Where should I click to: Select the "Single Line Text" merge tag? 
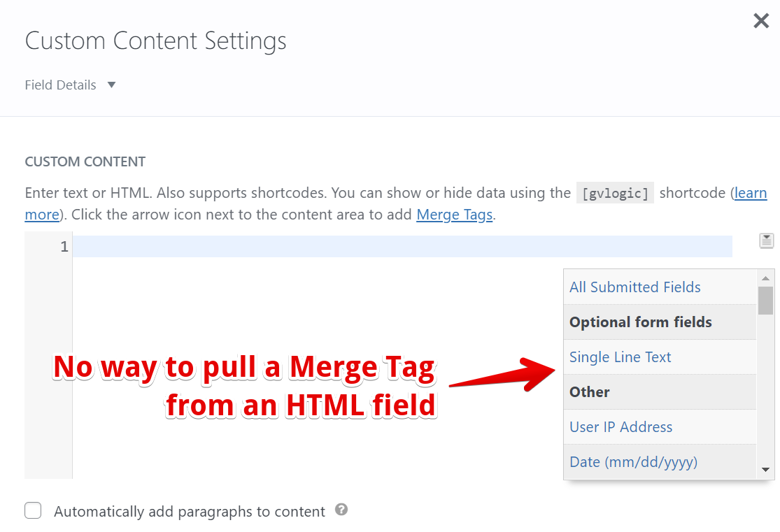point(620,357)
